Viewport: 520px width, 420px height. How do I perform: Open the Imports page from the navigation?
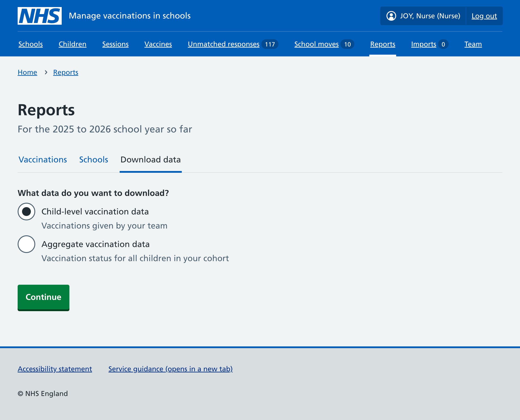point(424,44)
